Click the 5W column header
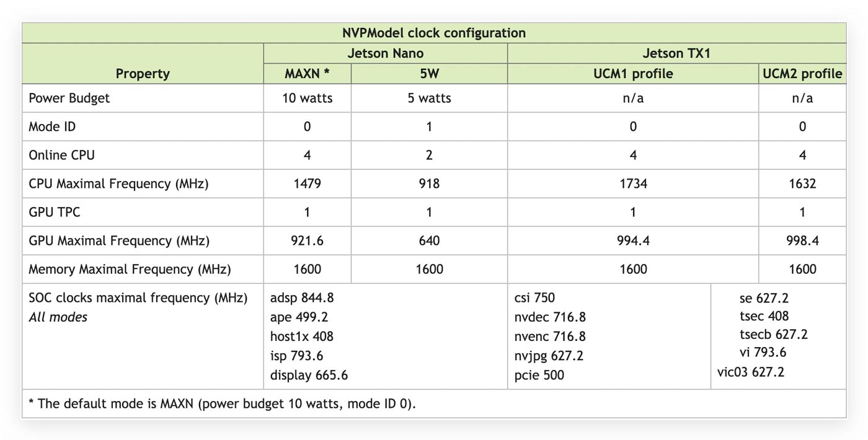The width and height of the screenshot is (868, 440). tap(429, 74)
